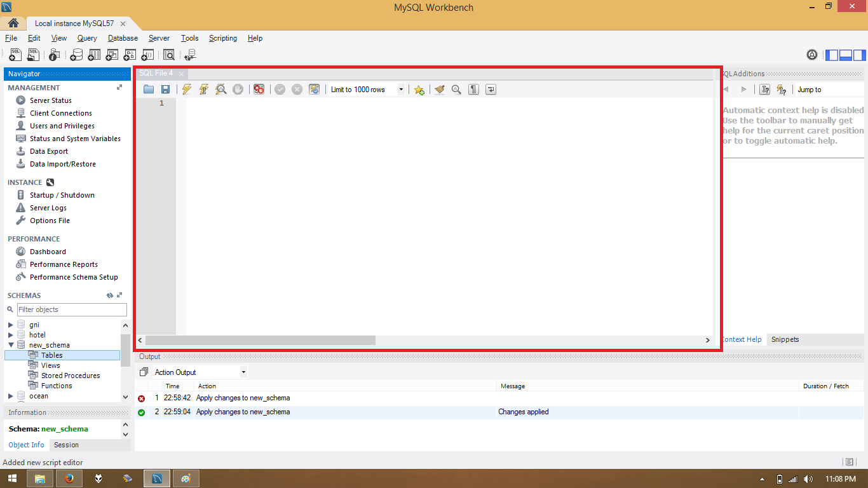Save the current statement as a snippet

419,90
